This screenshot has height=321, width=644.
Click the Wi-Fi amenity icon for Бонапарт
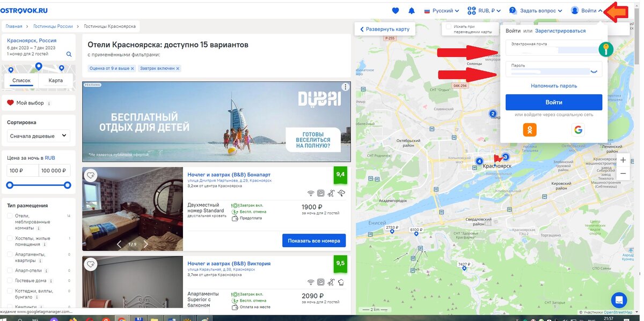click(311, 193)
